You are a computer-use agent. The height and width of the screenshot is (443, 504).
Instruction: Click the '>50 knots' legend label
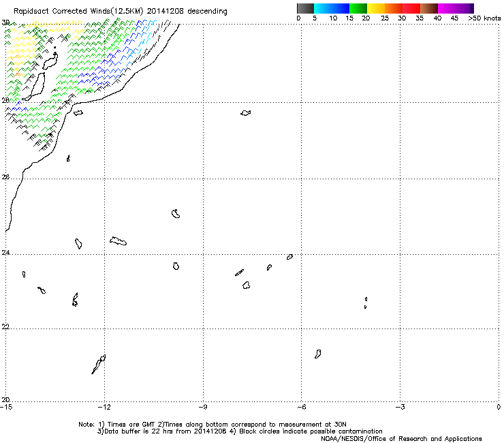[484, 18]
